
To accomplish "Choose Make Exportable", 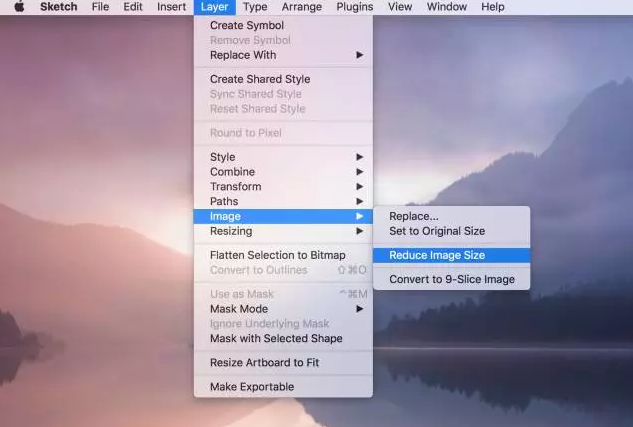I will click(x=283, y=387).
